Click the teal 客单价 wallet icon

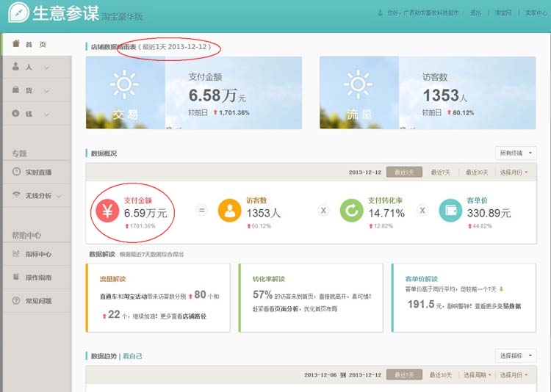click(450, 211)
